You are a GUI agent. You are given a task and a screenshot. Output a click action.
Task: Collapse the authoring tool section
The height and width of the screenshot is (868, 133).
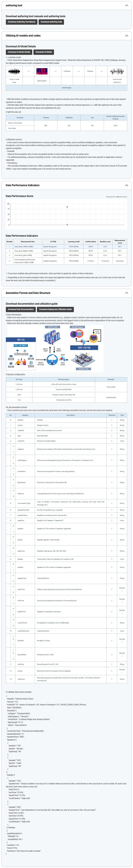[127, 5]
